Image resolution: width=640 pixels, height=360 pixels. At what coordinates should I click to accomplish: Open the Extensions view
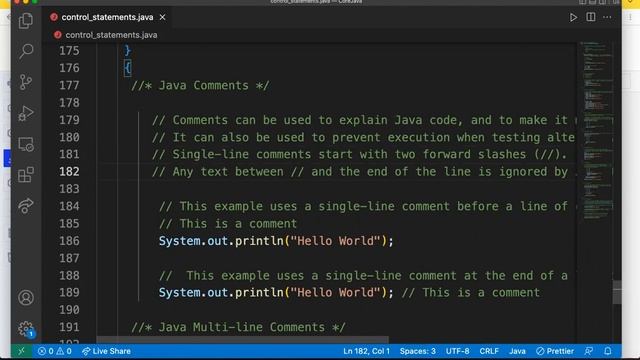point(26,175)
